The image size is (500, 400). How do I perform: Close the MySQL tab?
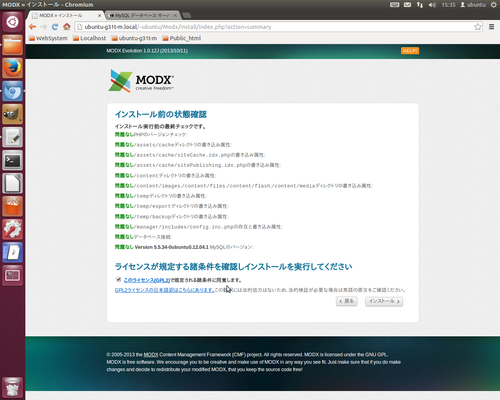click(176, 15)
